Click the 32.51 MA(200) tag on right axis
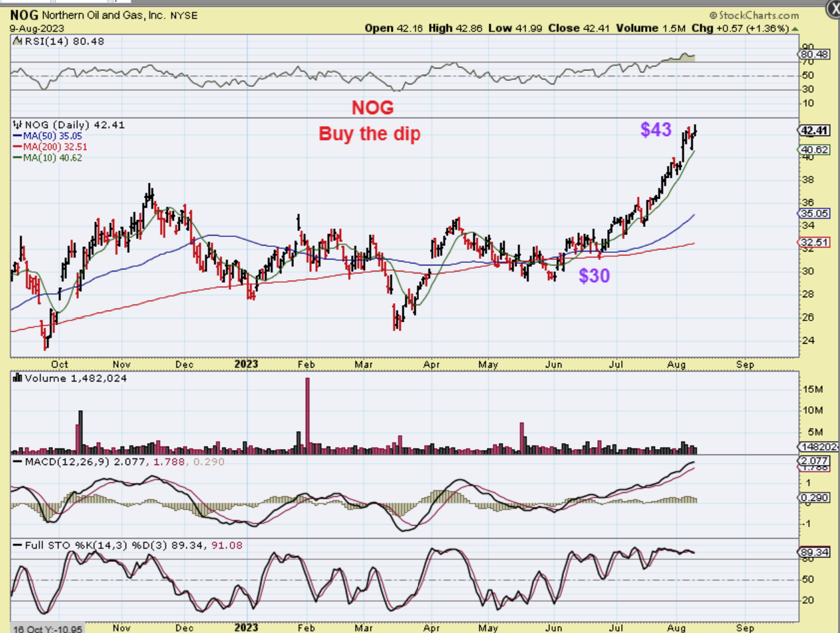840x633 pixels. point(814,242)
